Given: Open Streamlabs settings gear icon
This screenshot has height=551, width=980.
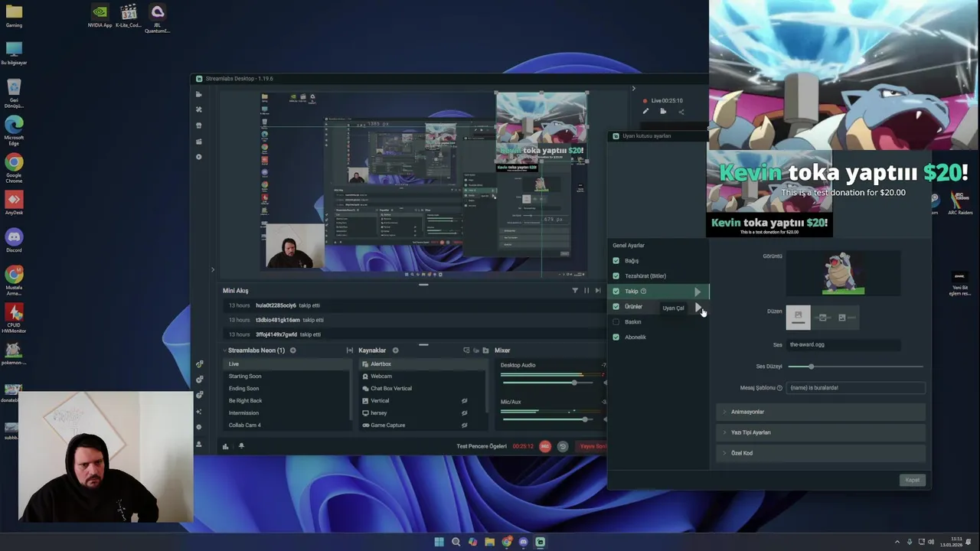Looking at the screenshot, I should tap(199, 427).
